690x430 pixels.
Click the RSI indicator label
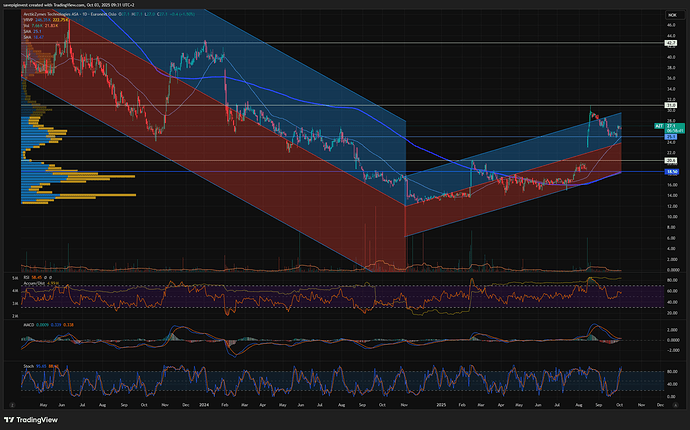(26, 277)
